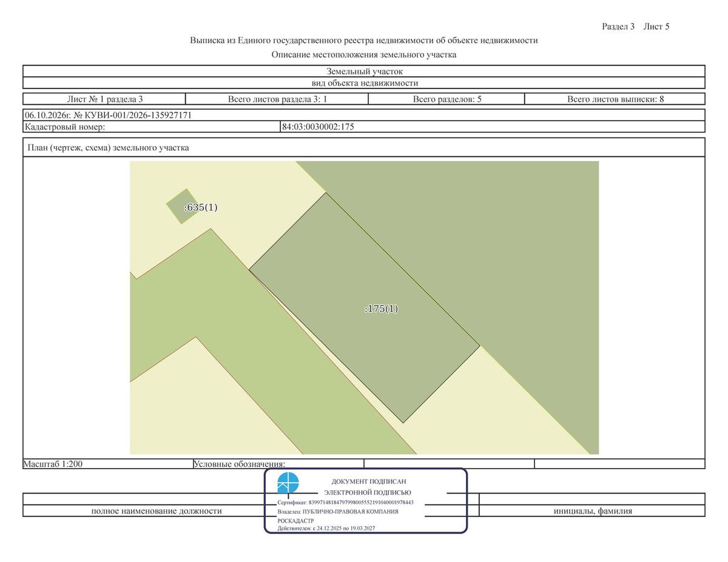Click the 'ЭЛЕКТРОННОЙ ПОДПИСЬЮ' stamp line
The height and width of the screenshot is (562, 728).
(x=368, y=493)
